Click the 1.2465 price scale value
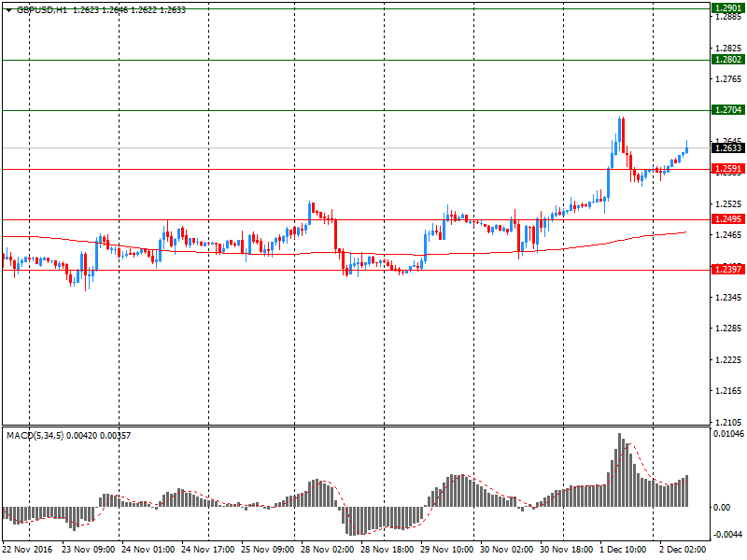 (x=728, y=235)
